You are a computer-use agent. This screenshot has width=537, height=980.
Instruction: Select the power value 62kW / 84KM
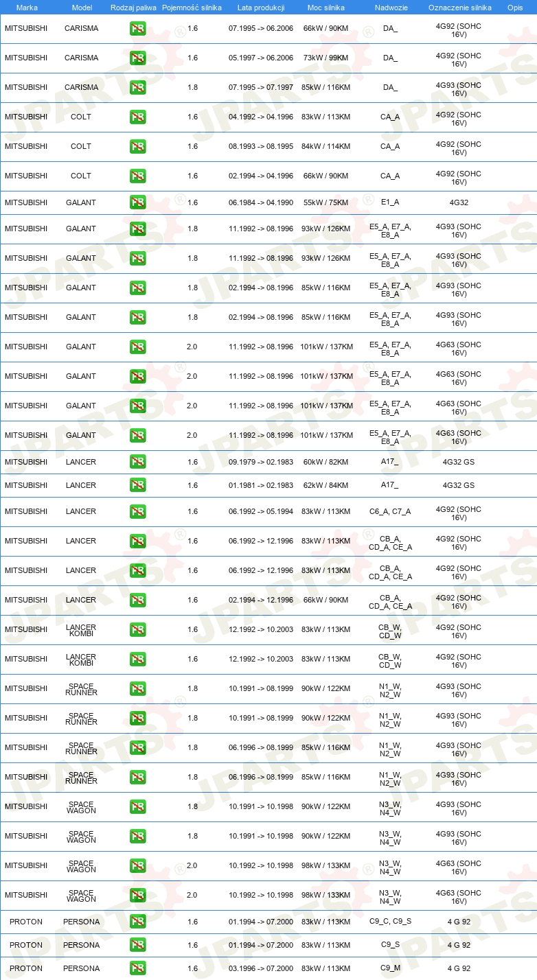(x=326, y=485)
